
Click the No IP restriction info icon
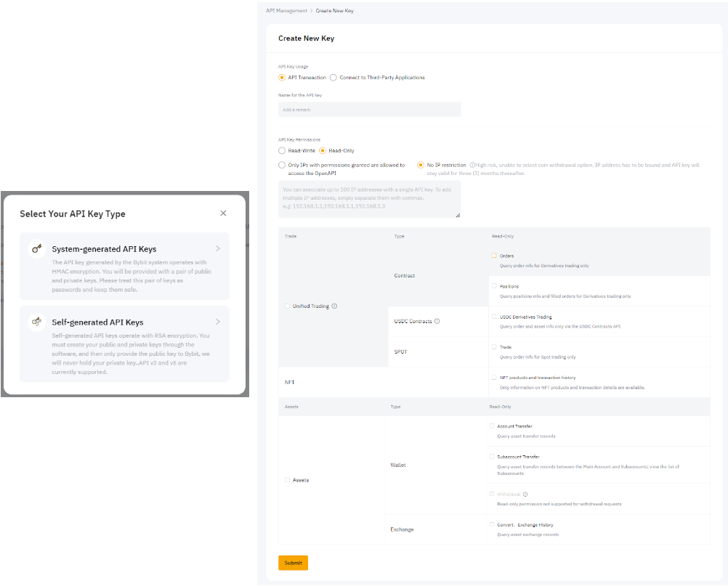click(x=472, y=165)
